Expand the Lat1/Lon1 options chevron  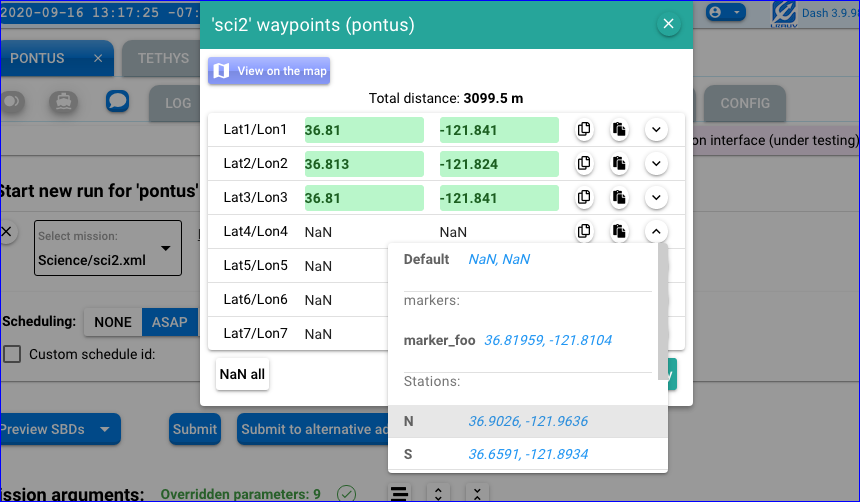tap(656, 129)
